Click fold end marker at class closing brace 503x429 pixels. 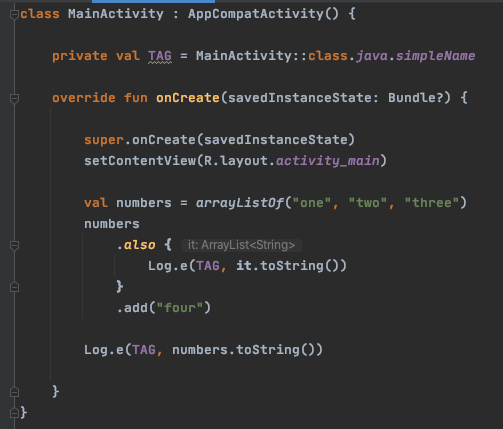(x=14, y=413)
